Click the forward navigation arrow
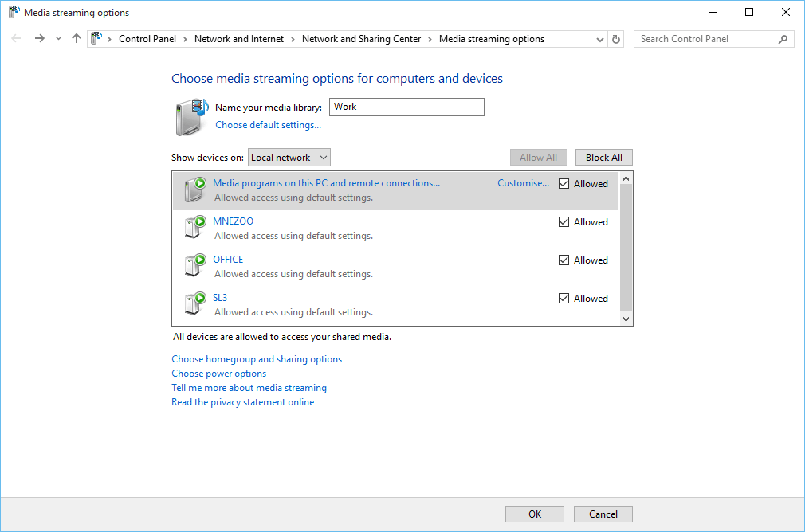This screenshot has height=532, width=805. click(x=40, y=38)
